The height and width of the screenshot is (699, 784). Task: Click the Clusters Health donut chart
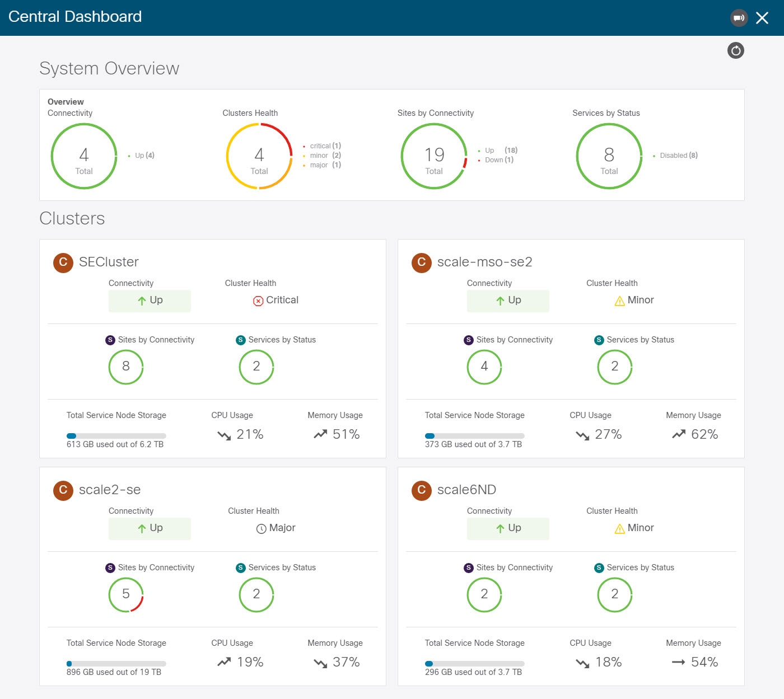pyautogui.click(x=259, y=156)
